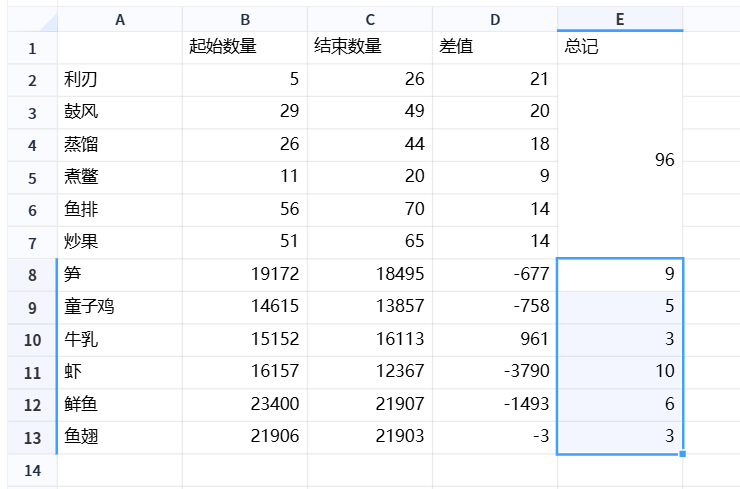Screen dimensions: 740x489
Task: Click cell with value 16113
Action: (x=370, y=340)
